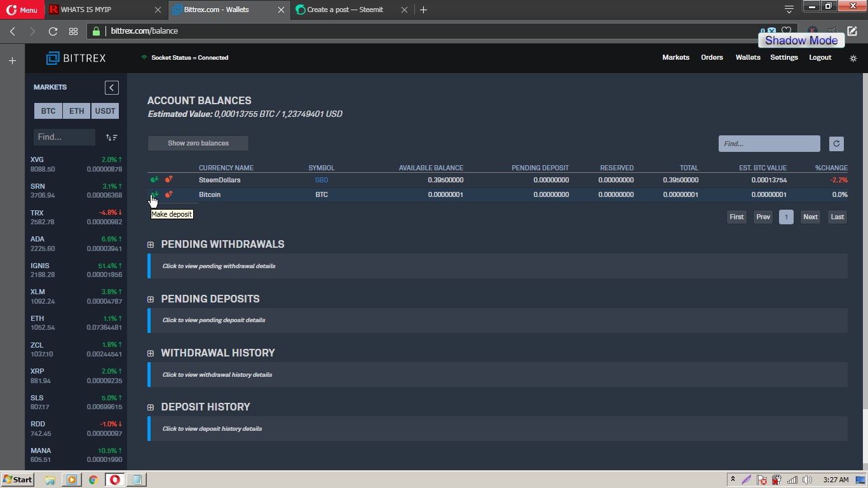The width and height of the screenshot is (868, 488).
Task: Select page 1 in the pagination
Action: pos(786,217)
